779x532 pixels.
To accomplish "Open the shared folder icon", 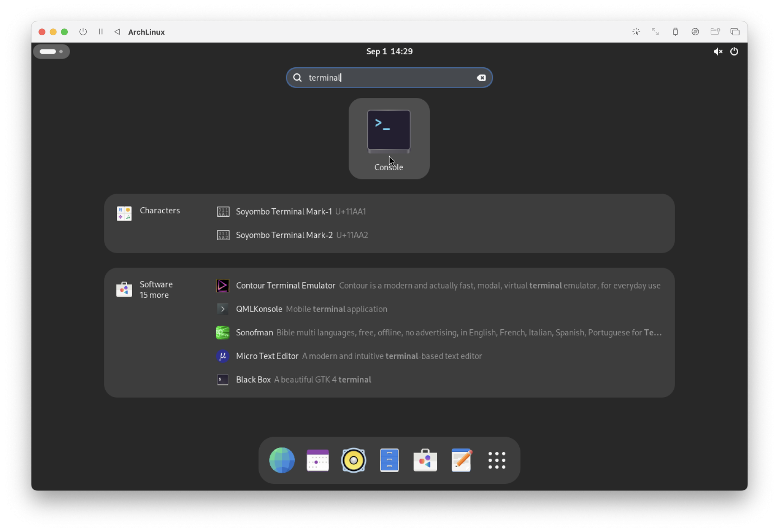I will click(x=715, y=32).
